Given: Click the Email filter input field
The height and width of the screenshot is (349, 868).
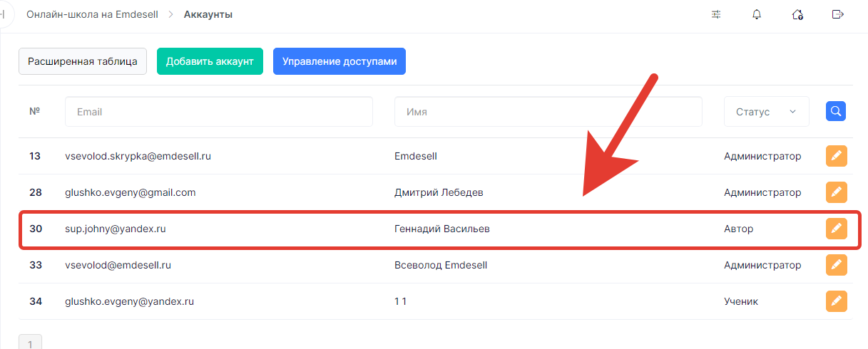Looking at the screenshot, I should (218, 112).
